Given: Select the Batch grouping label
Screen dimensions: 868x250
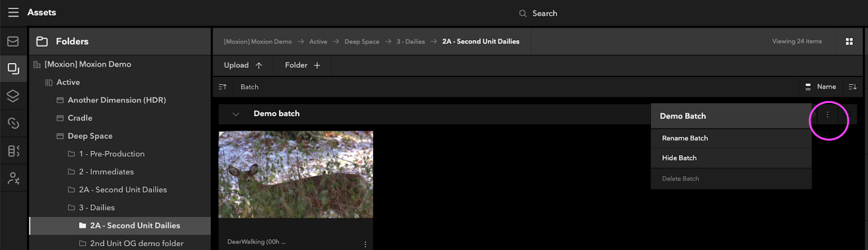Looking at the screenshot, I should point(250,87).
